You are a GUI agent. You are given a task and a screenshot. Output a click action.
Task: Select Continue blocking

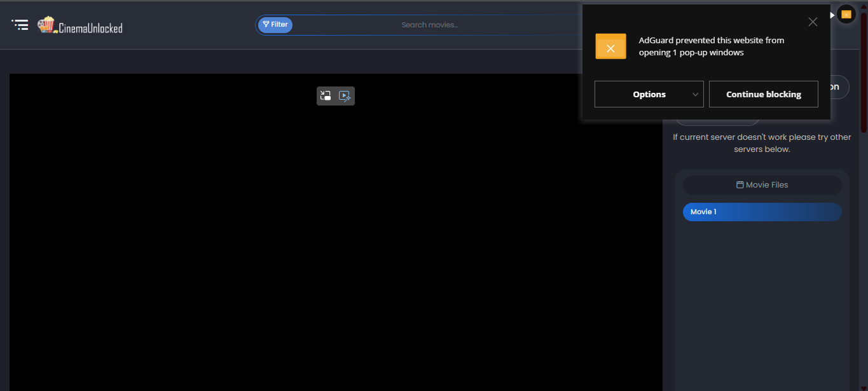(x=763, y=93)
